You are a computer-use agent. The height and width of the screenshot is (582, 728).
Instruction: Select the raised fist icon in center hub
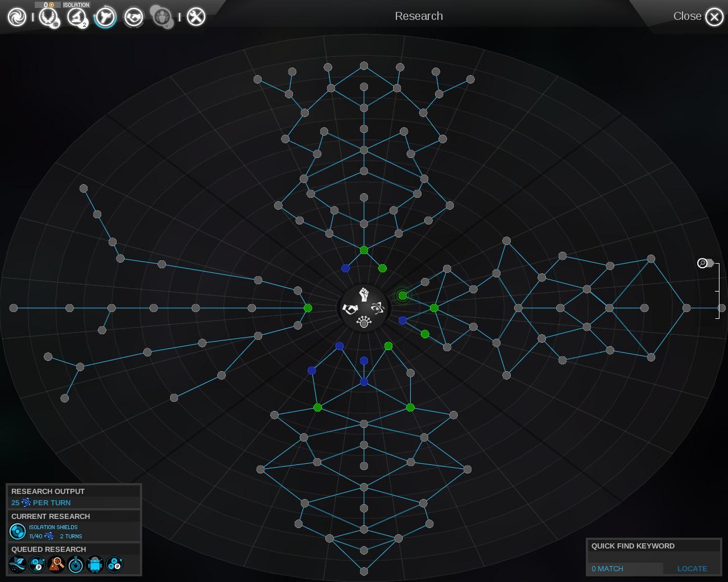364,294
